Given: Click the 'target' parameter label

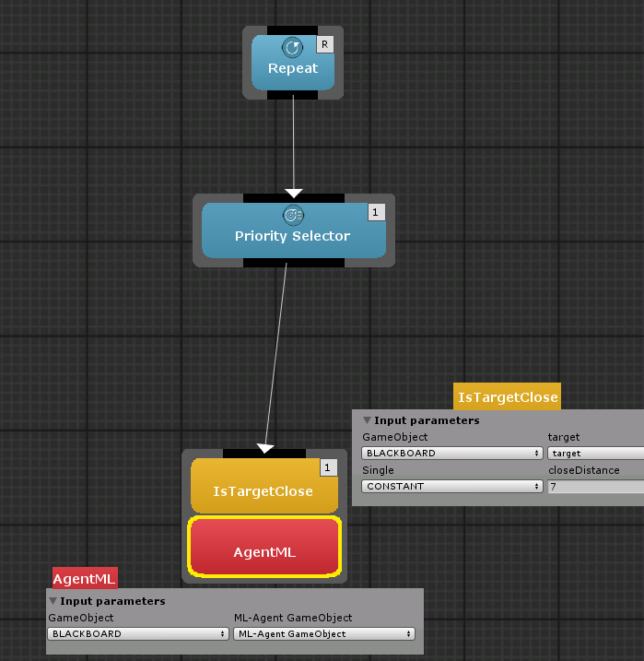Looking at the screenshot, I should coord(564,437).
